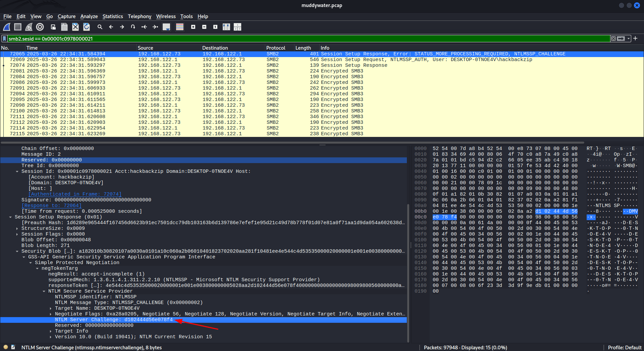This screenshot has width=644, height=351.
Task: Open the Edit menu
Action: 21,16
